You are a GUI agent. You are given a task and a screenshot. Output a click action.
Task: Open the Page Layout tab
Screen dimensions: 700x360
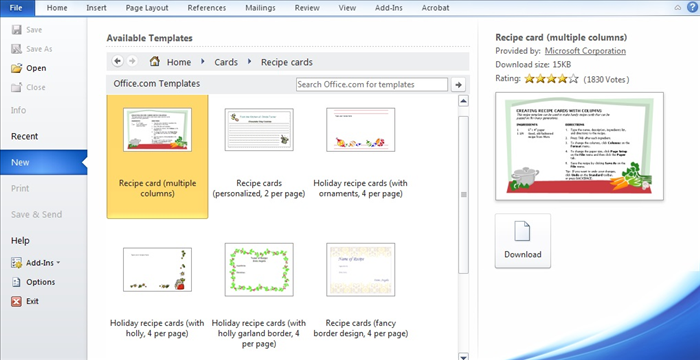point(147,8)
